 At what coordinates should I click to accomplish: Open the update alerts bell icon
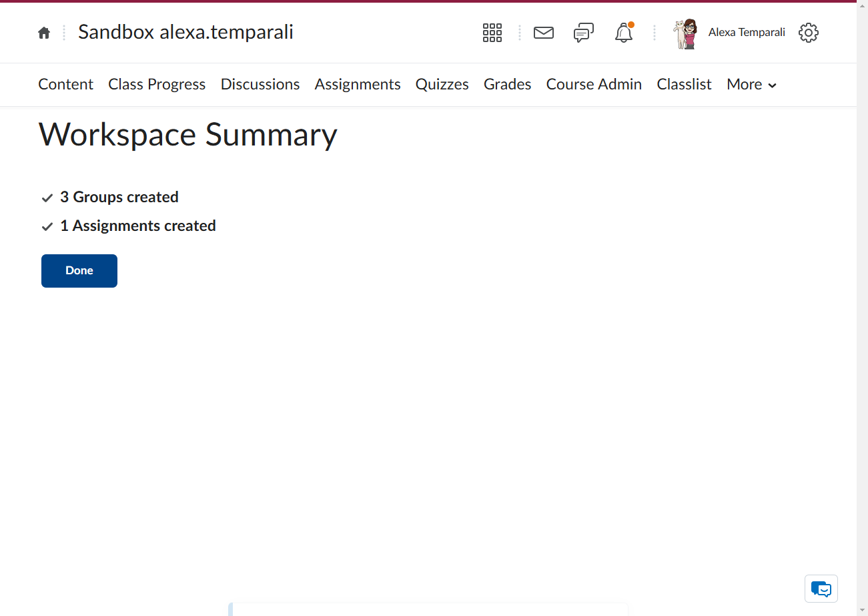[624, 33]
